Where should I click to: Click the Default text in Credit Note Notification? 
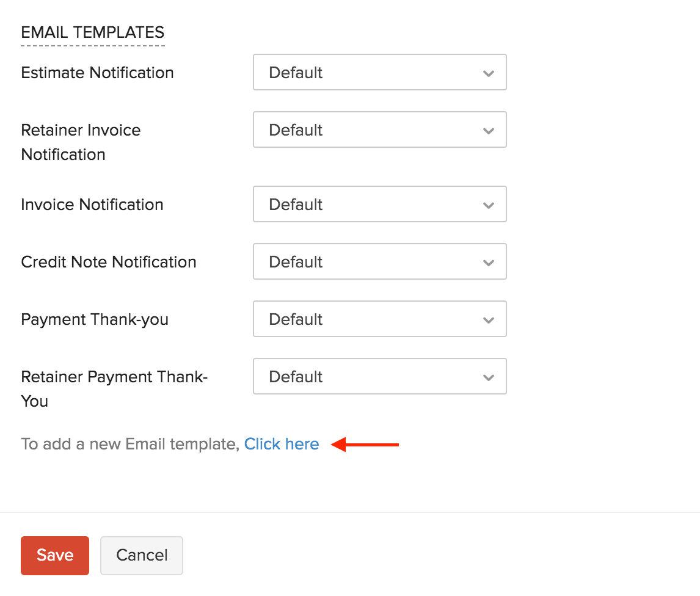(296, 261)
